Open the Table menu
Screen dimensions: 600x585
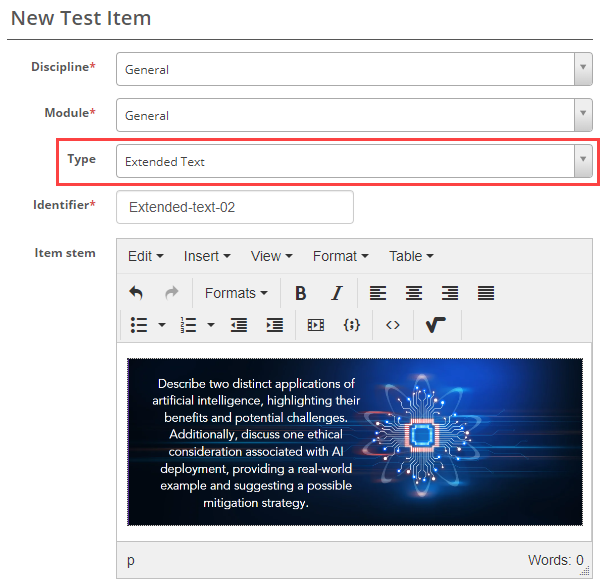(x=411, y=256)
